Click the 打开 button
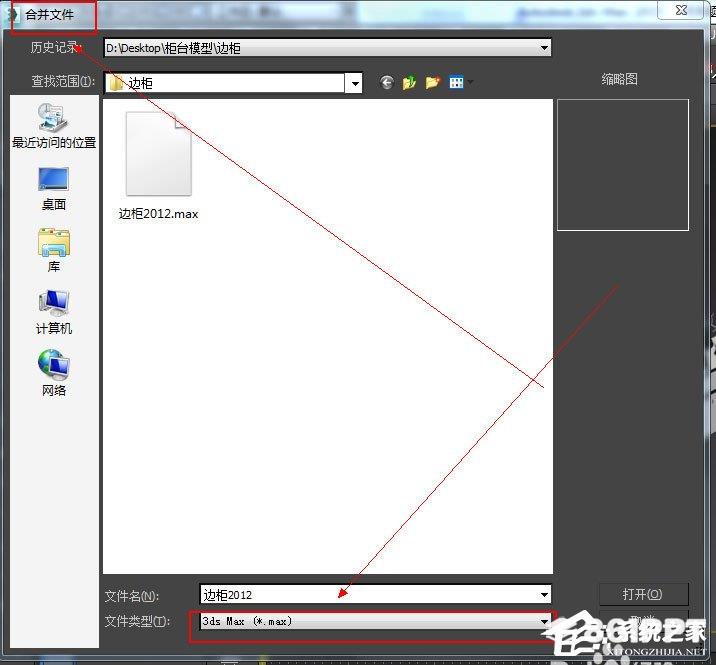The image size is (716, 665). (x=643, y=594)
